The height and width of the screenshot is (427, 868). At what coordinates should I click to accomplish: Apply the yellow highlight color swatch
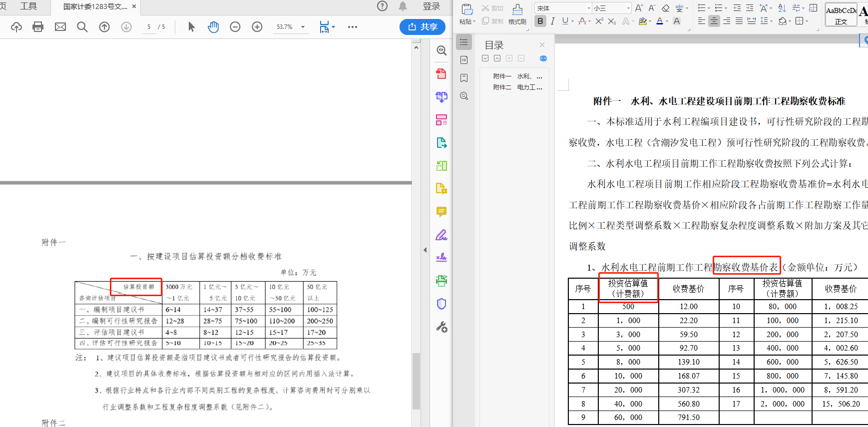tap(643, 21)
